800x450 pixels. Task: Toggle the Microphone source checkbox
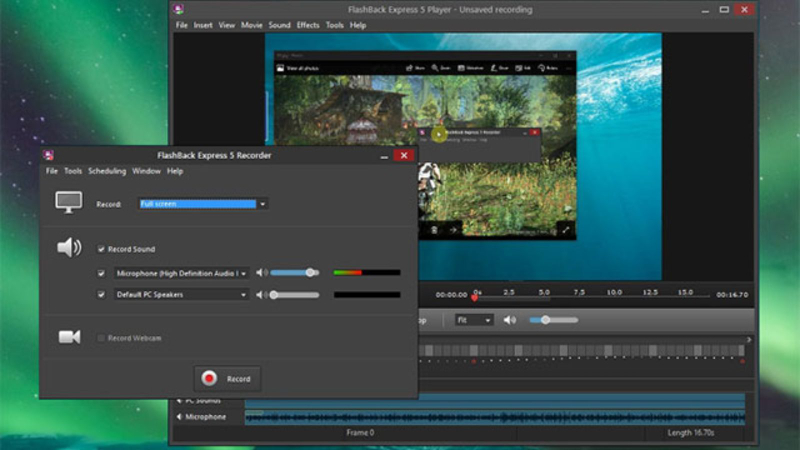pyautogui.click(x=101, y=273)
